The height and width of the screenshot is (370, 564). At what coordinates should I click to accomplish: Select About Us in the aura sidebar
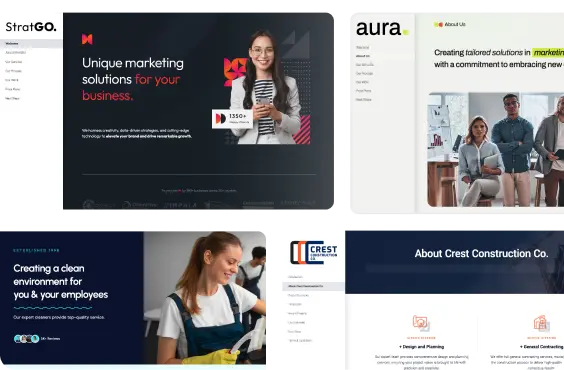363,56
